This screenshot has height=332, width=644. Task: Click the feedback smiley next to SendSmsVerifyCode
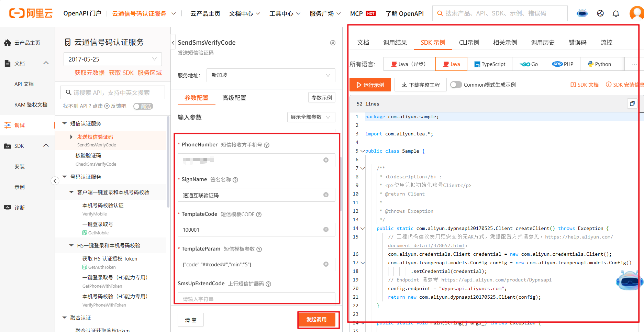[x=333, y=43]
